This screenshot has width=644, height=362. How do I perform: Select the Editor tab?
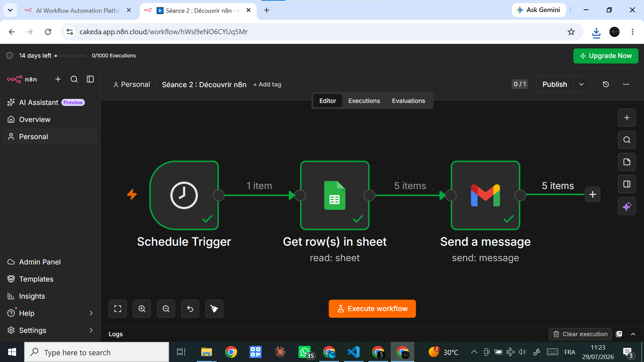click(x=328, y=101)
